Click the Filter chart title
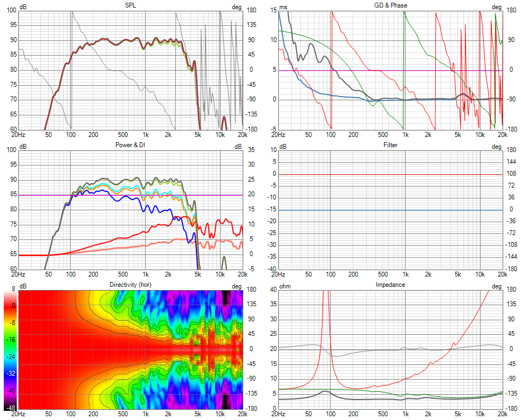The width and height of the screenshot is (521, 420). point(390,145)
